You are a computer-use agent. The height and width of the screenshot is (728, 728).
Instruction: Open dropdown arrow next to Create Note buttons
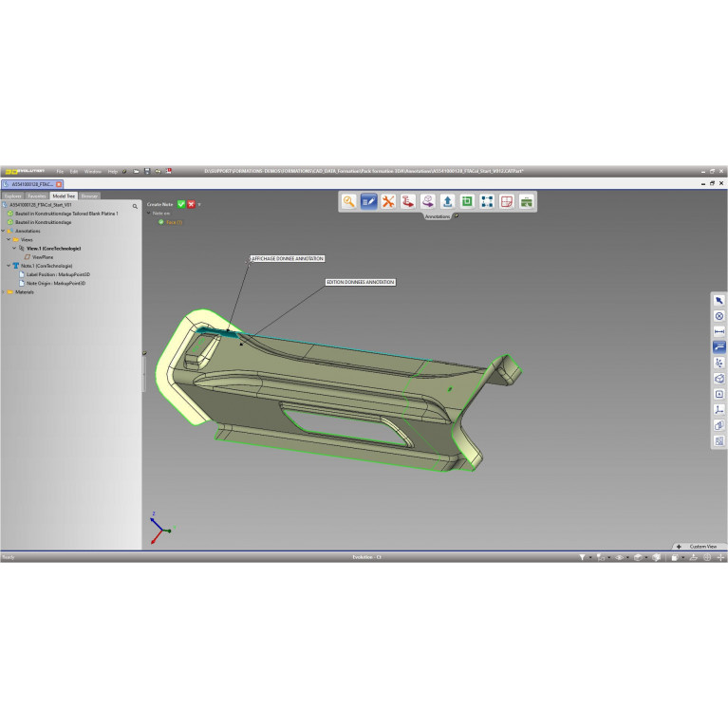pos(199,205)
